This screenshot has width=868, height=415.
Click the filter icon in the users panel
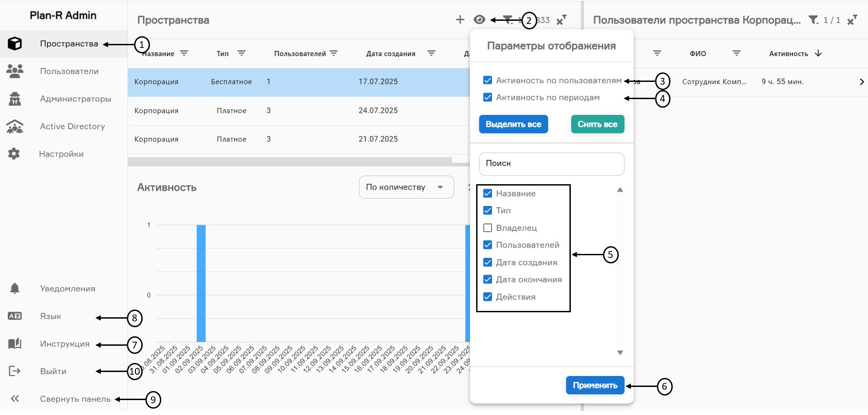point(814,20)
